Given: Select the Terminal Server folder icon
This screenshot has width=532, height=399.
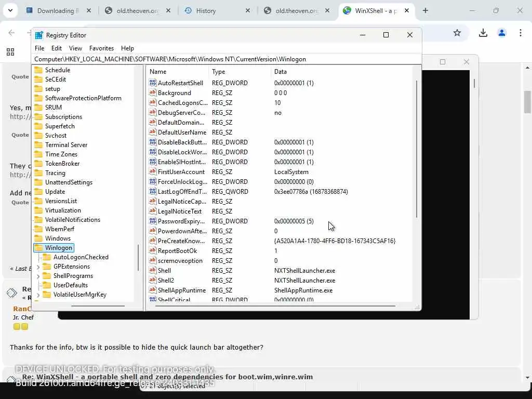Looking at the screenshot, I should (x=38, y=145).
